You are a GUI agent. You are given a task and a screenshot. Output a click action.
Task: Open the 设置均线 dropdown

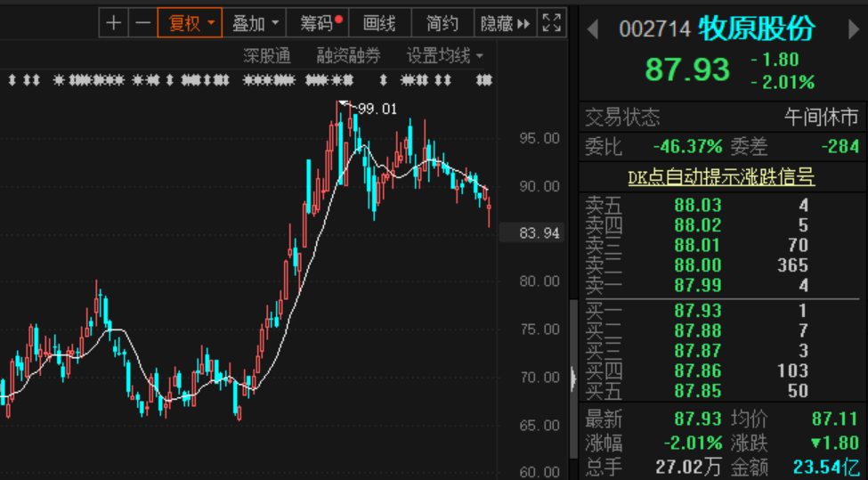coord(445,55)
